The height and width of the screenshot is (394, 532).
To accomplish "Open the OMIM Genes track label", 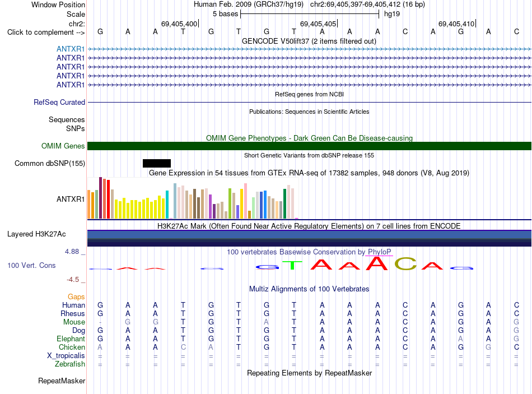I will pyautogui.click(x=63, y=146).
